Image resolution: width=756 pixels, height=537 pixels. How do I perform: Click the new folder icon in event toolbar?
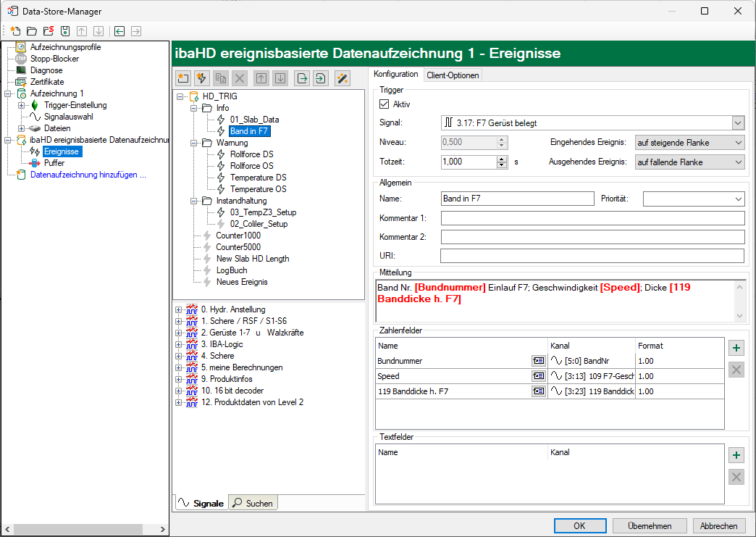coord(183,78)
